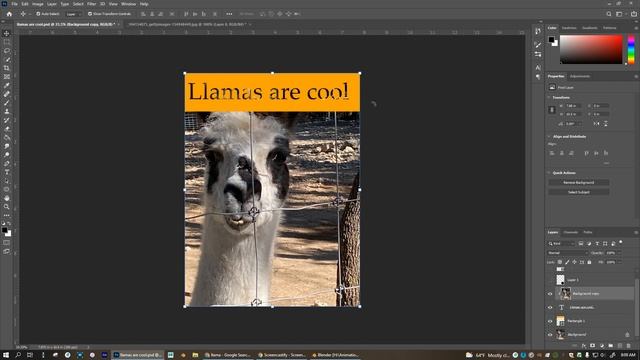The height and width of the screenshot is (360, 640).
Task: Click the rotation angle input field
Action: tap(571, 123)
